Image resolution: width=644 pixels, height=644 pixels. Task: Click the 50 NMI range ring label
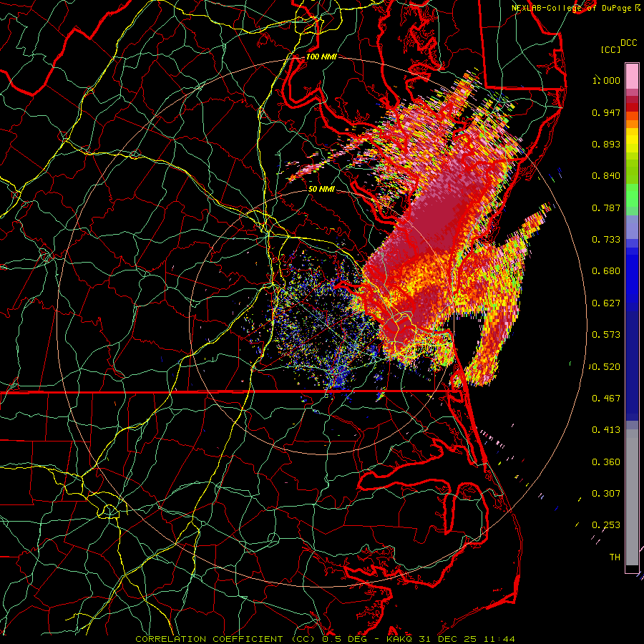click(321, 190)
